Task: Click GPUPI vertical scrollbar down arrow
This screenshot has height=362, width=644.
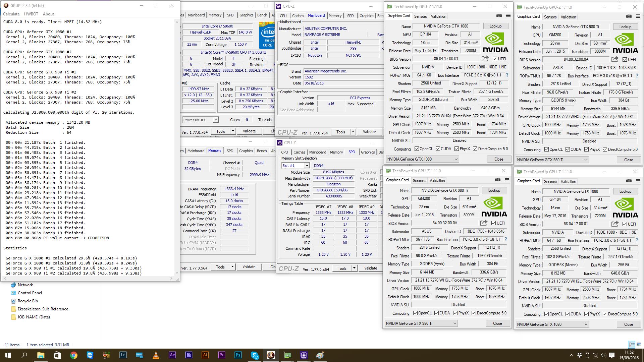Action: click(177, 273)
